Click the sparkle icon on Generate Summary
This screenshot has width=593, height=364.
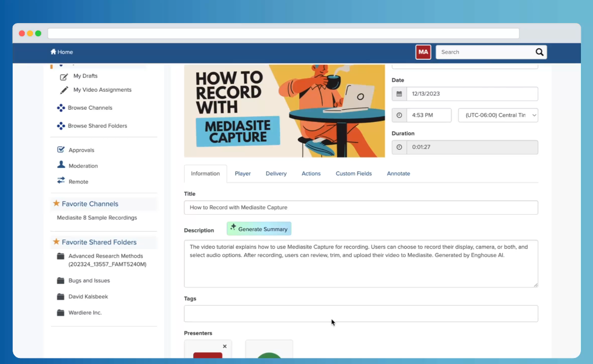click(233, 227)
